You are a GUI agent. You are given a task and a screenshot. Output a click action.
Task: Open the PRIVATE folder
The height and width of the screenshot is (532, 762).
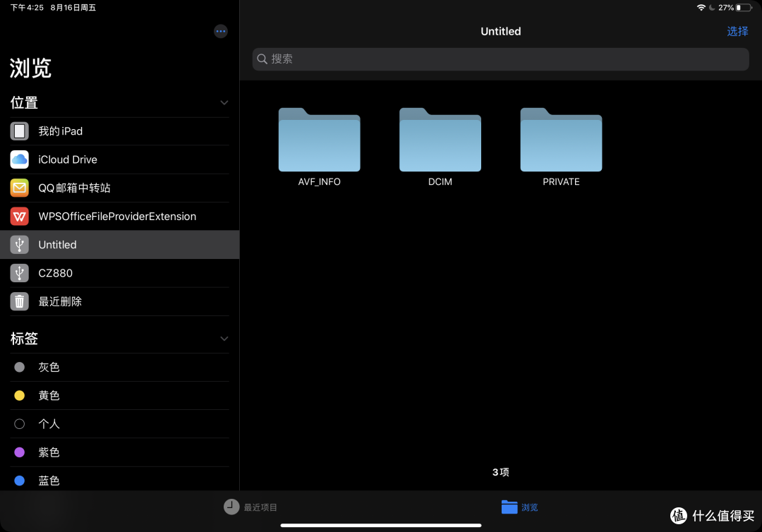562,140
